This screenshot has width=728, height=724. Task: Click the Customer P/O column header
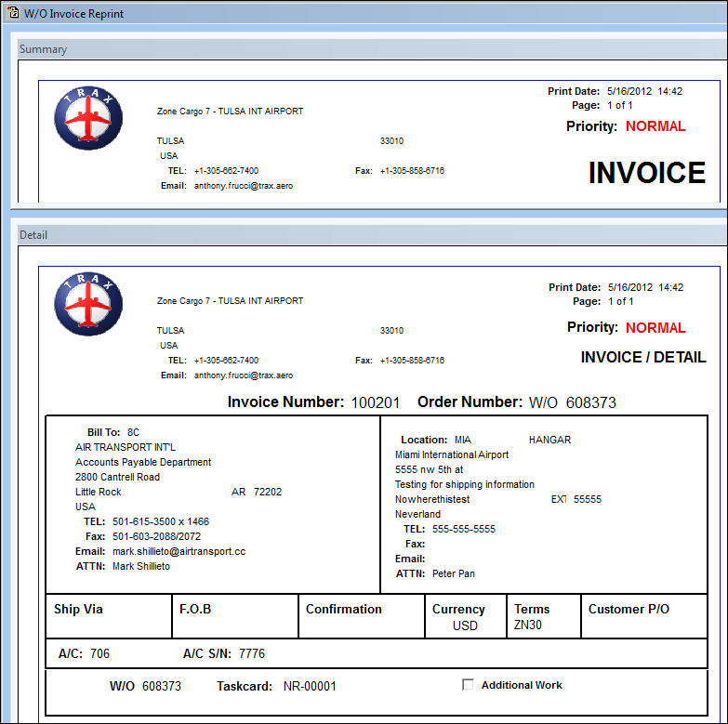(629, 609)
